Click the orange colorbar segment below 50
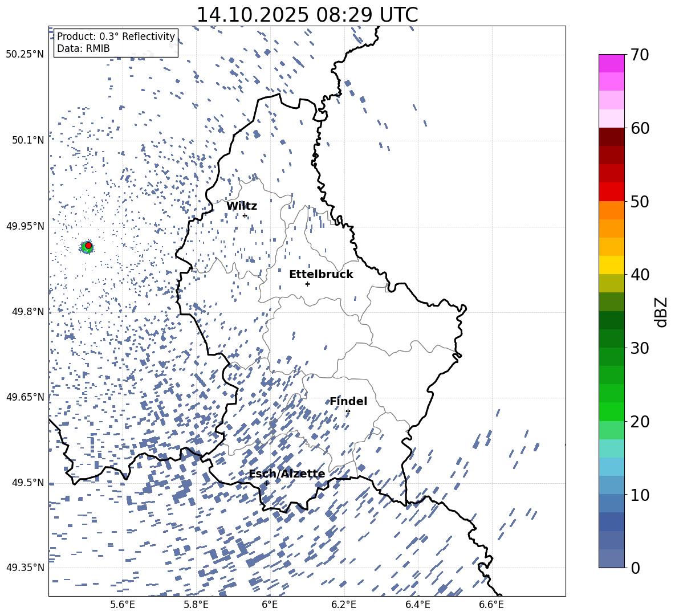 point(612,210)
